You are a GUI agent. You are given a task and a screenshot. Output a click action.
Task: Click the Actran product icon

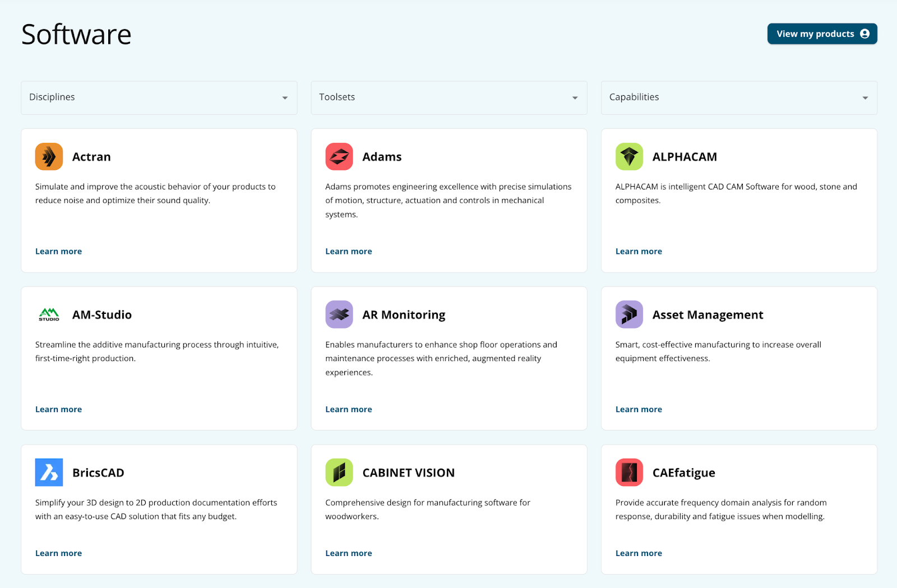[x=49, y=156]
